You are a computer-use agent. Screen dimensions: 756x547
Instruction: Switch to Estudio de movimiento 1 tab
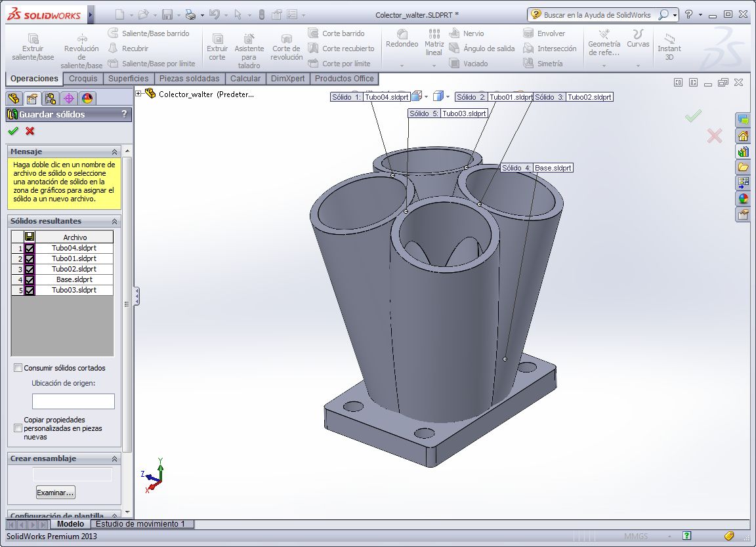click(x=141, y=524)
